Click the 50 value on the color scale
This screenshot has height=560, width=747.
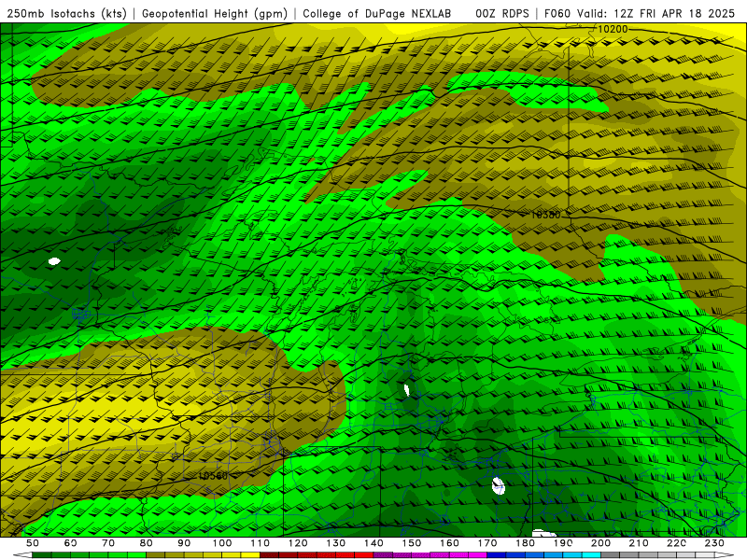click(33, 543)
